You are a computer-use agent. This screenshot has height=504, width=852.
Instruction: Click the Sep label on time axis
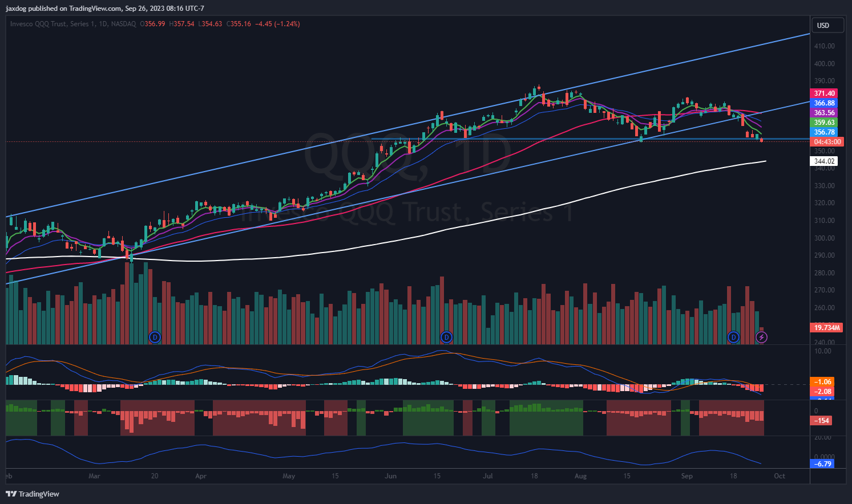(x=687, y=475)
